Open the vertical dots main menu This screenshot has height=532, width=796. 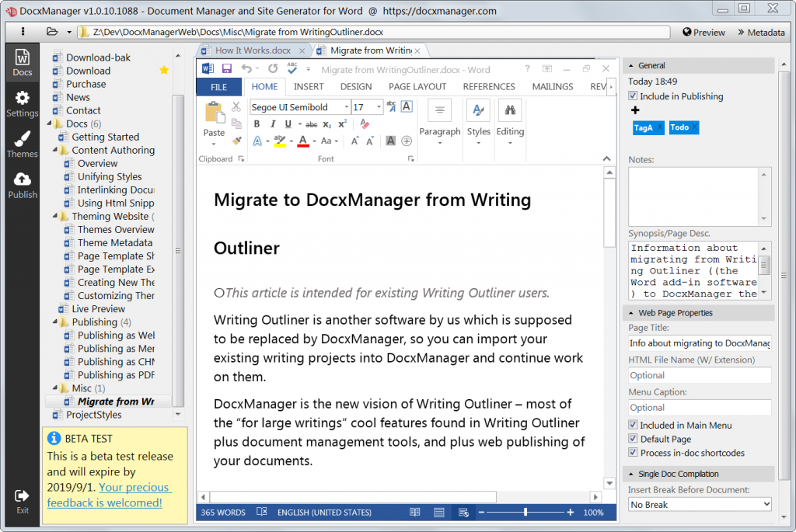click(23, 31)
